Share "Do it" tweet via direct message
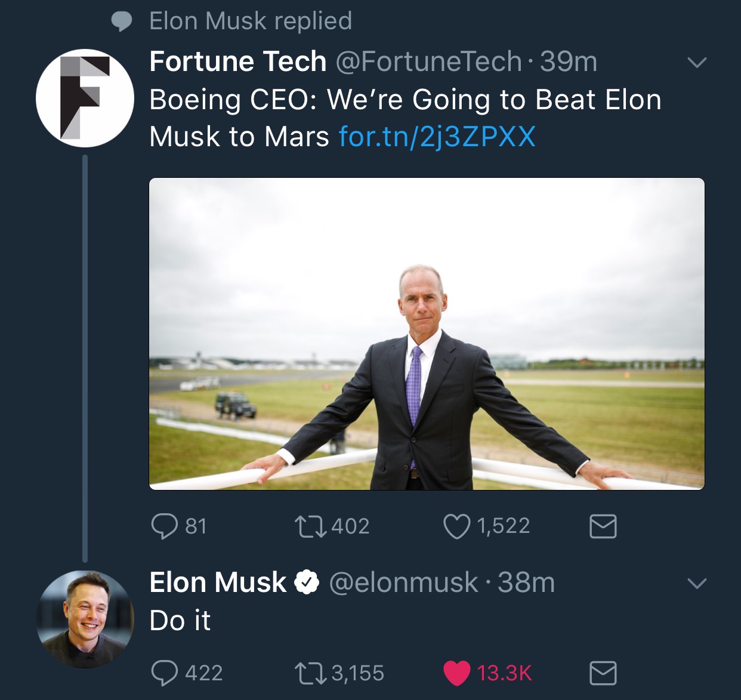The height and width of the screenshot is (700, 741). point(603,673)
